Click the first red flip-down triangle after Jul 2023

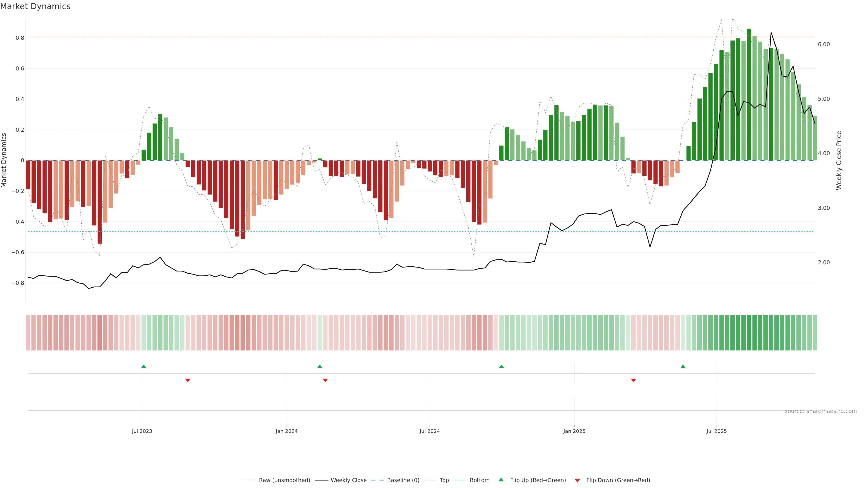point(188,380)
